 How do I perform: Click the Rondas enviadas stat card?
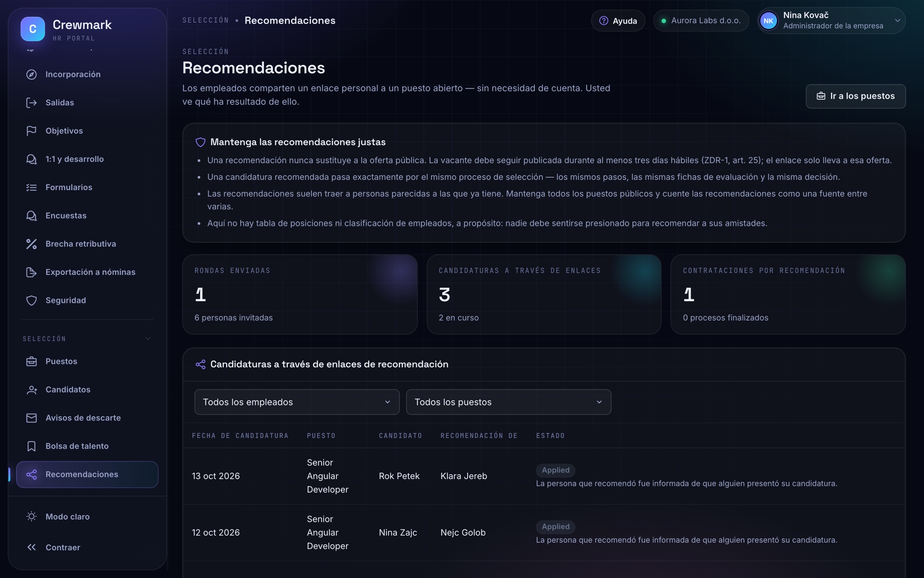[x=300, y=294]
